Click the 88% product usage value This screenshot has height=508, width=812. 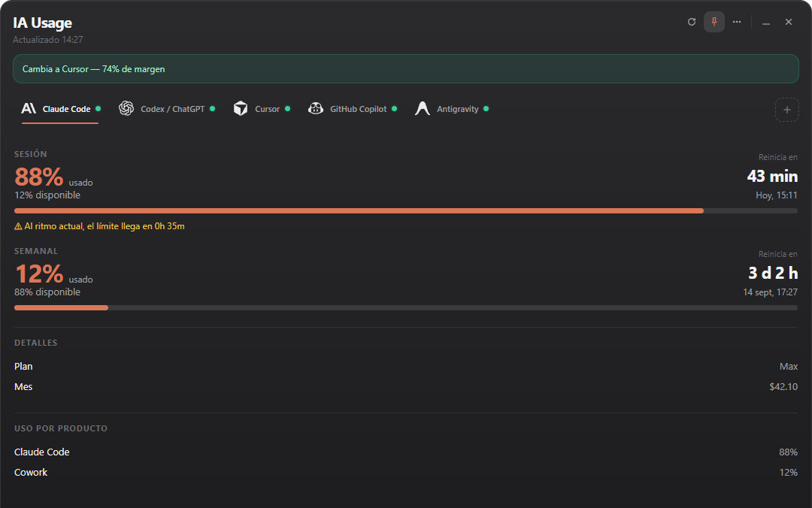788,452
